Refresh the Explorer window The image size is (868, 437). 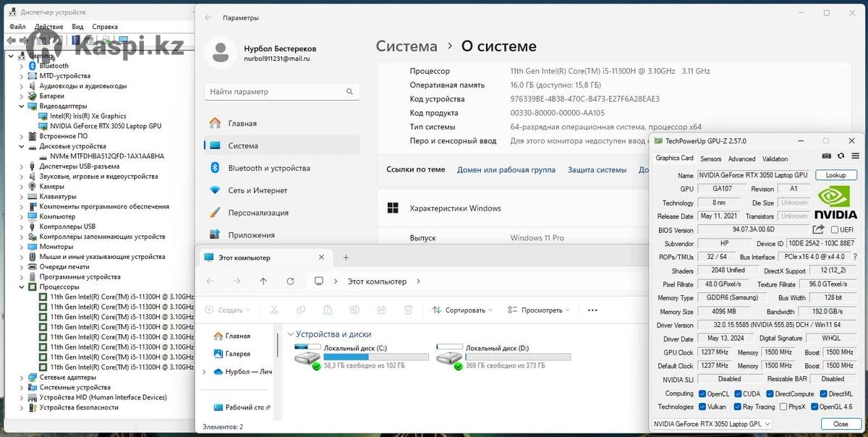tap(290, 281)
